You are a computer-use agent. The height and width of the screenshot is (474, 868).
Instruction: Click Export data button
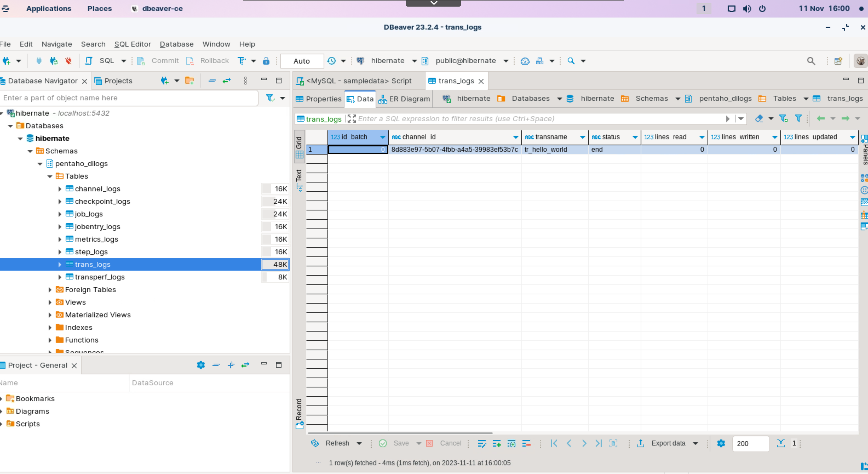(668, 443)
